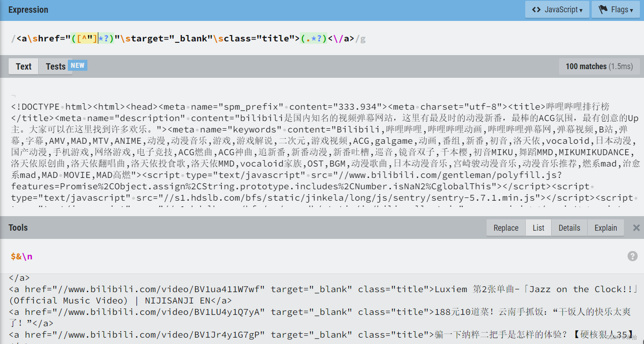Open the Explain tab
The width and height of the screenshot is (644, 344).
(605, 228)
